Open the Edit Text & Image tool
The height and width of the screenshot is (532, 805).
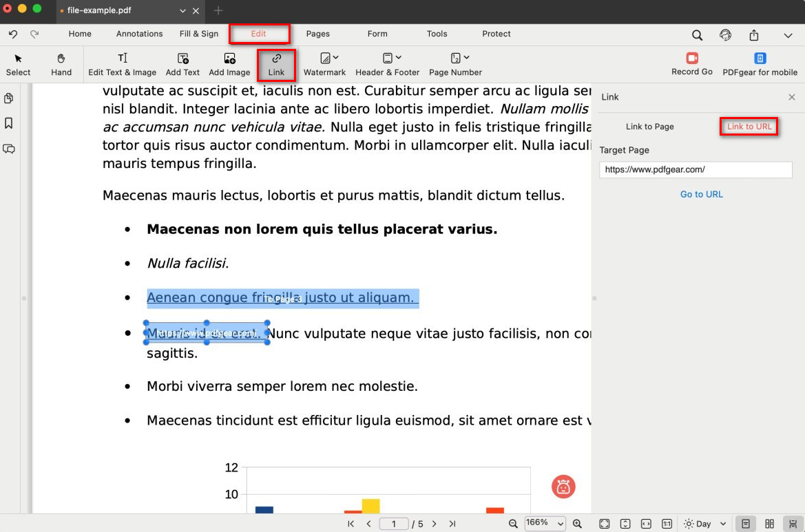click(122, 64)
